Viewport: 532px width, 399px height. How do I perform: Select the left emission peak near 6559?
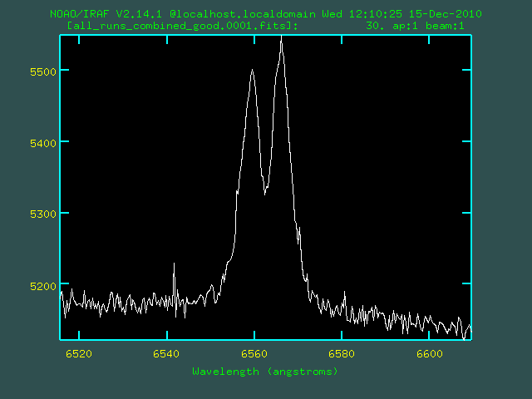coord(252,71)
